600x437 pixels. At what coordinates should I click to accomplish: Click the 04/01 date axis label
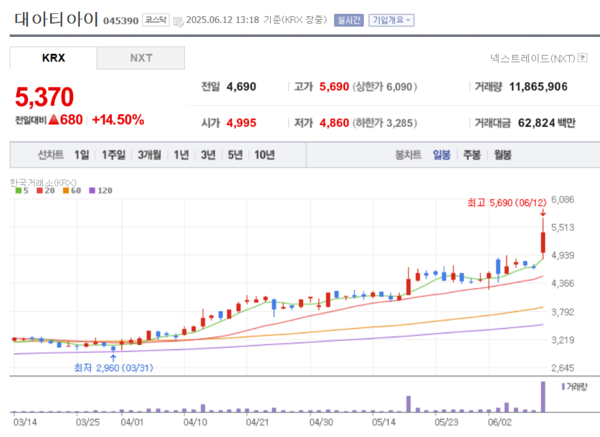132,422
